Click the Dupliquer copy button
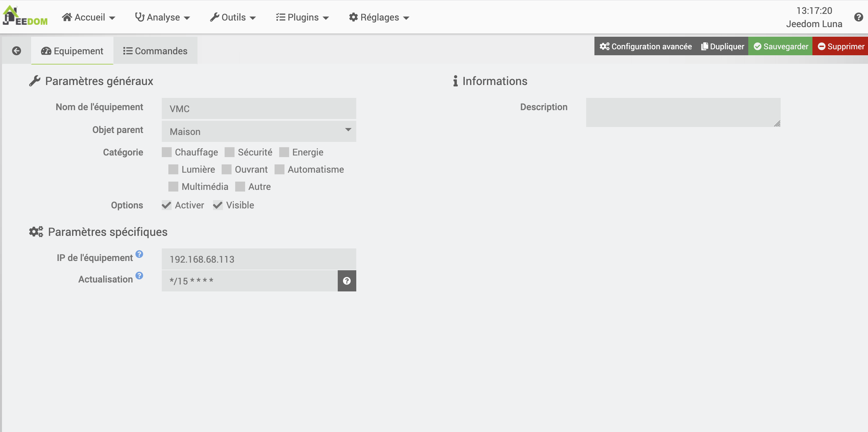This screenshot has width=868, height=432. (x=722, y=47)
